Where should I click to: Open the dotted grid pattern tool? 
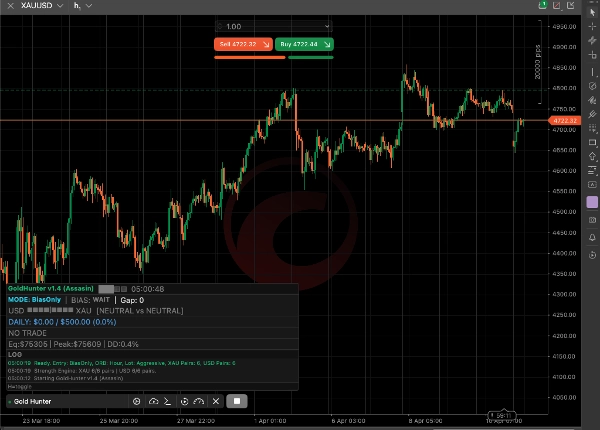pyautogui.click(x=593, y=128)
